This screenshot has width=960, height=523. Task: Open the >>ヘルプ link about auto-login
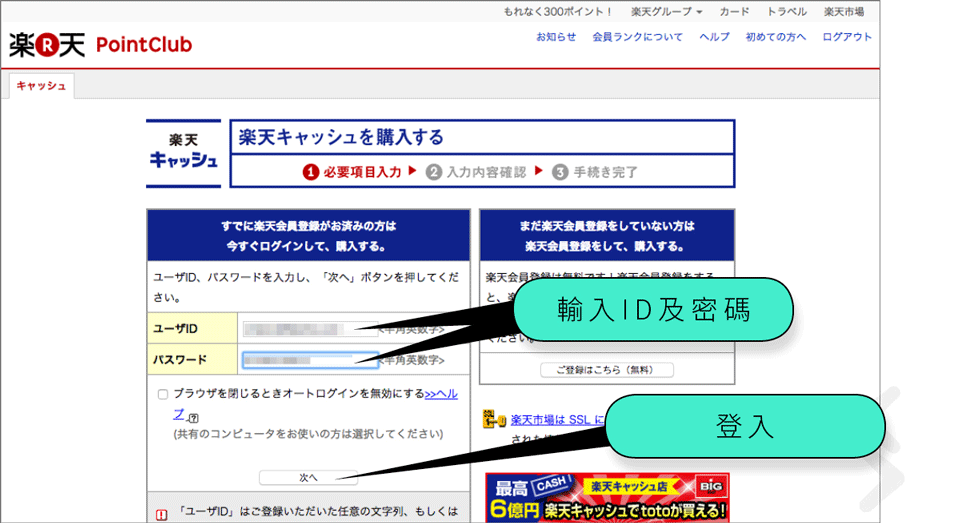(x=441, y=394)
